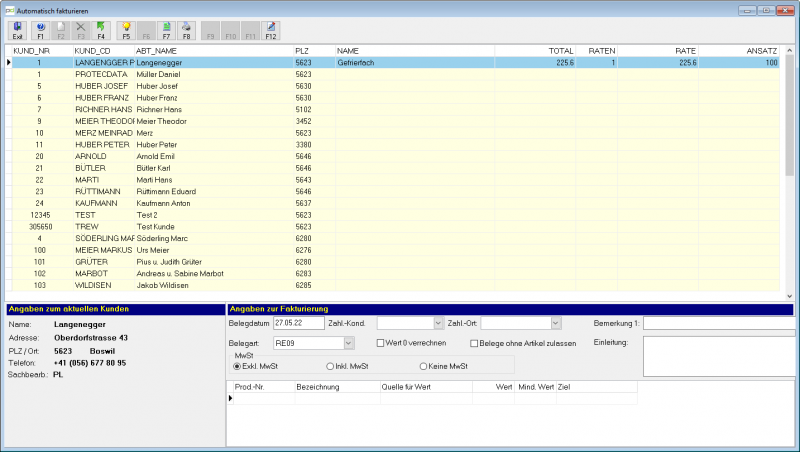The width and height of the screenshot is (800, 452).
Task: Click the F8 printer icon
Action: coord(186,31)
